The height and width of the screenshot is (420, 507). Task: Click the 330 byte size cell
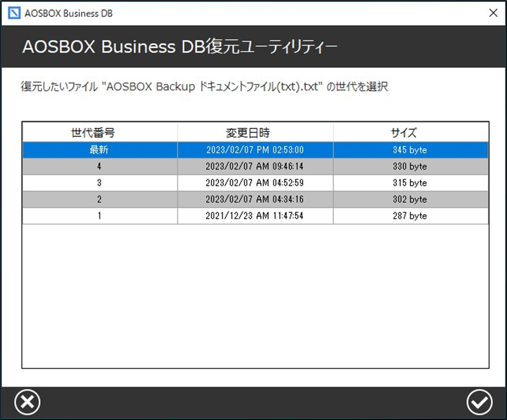pos(410,166)
